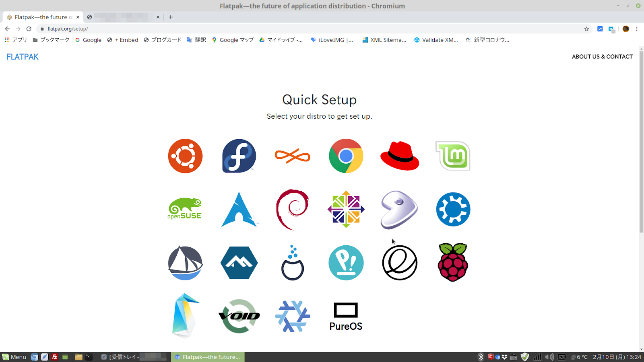The height and width of the screenshot is (362, 644).
Task: Open the openSUSE setup logo
Action: click(185, 209)
